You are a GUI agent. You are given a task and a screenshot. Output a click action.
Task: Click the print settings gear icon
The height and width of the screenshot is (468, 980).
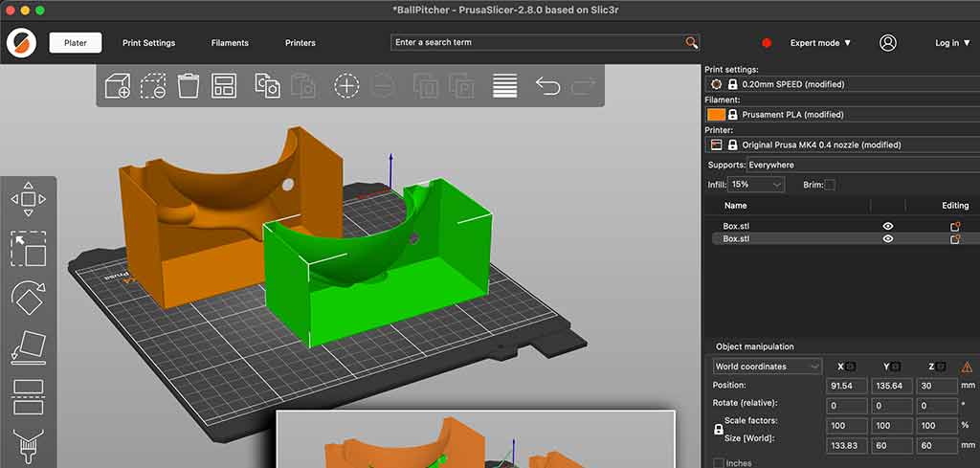[716, 84]
